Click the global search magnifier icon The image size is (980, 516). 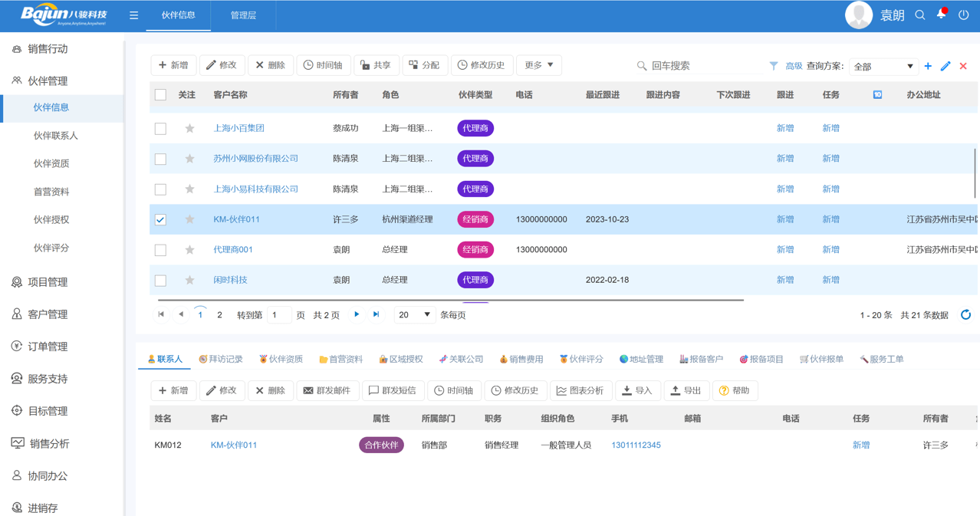(919, 15)
